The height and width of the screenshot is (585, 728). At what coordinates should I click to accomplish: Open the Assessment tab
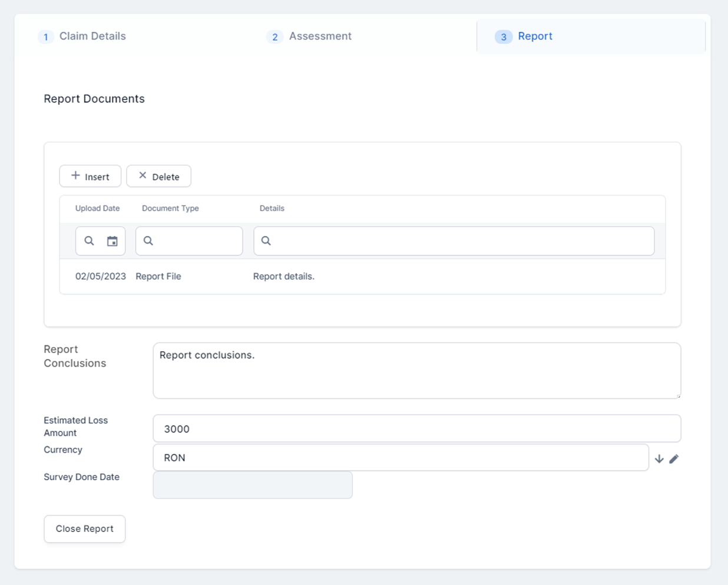[320, 36]
